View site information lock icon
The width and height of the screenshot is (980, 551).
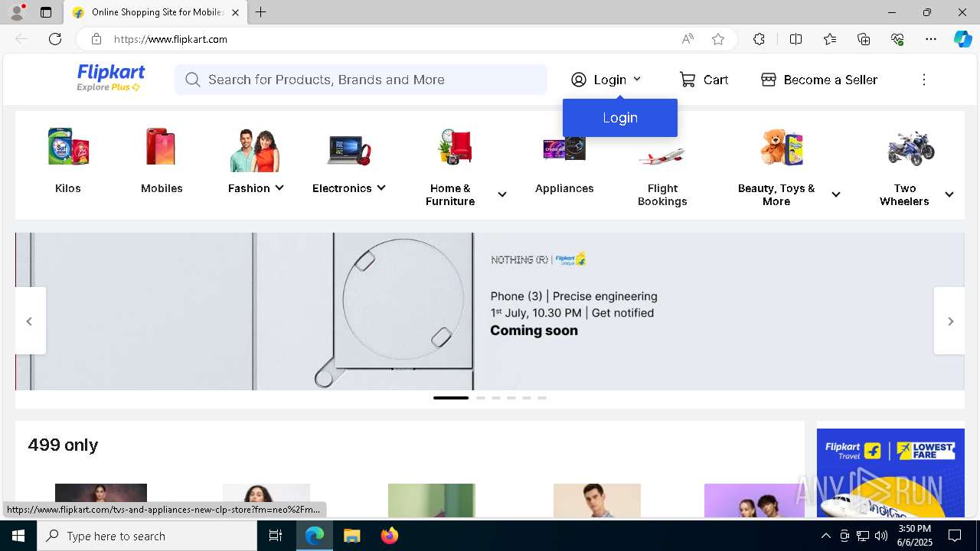coord(96,39)
